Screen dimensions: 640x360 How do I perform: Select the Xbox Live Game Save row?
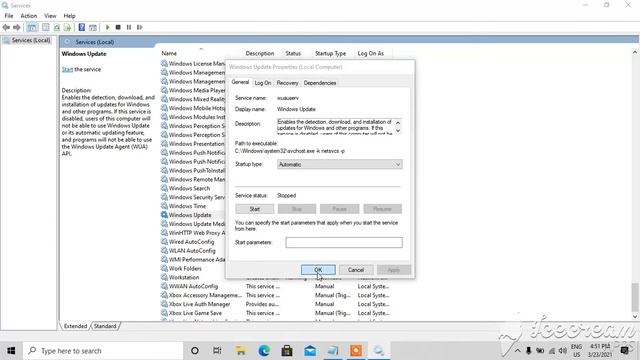coord(276,313)
